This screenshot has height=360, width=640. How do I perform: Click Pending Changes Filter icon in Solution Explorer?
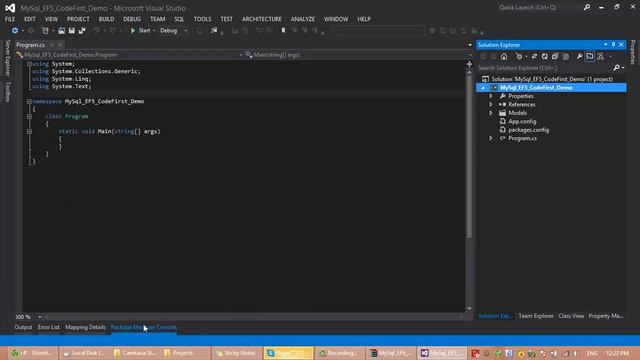[x=519, y=56]
